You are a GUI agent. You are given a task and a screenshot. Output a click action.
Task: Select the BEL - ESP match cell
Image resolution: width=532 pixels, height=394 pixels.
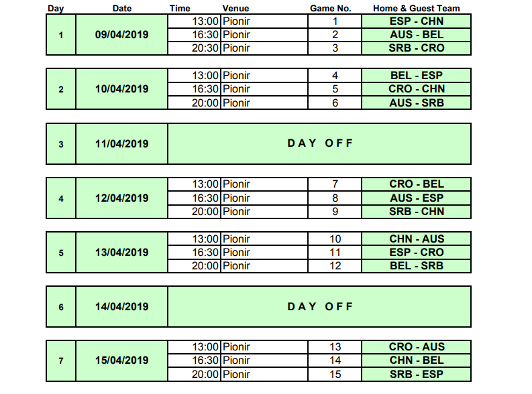click(416, 76)
